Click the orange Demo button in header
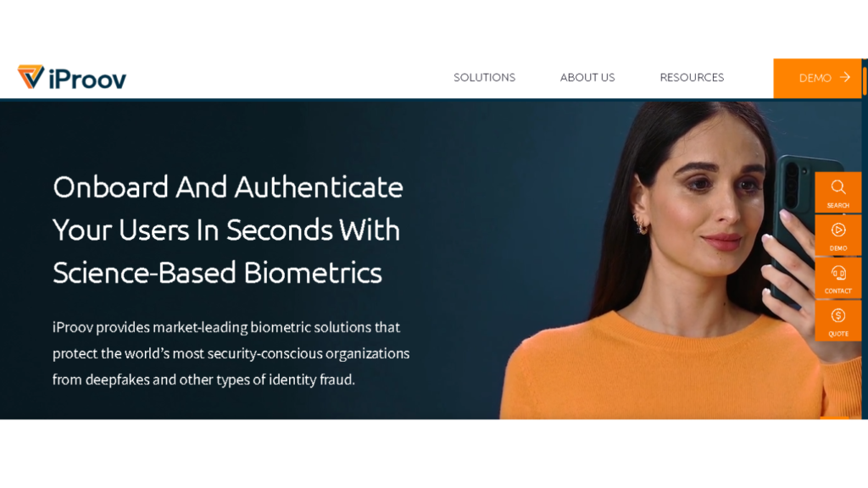Screen dimensions: 868x488 [x=817, y=78]
